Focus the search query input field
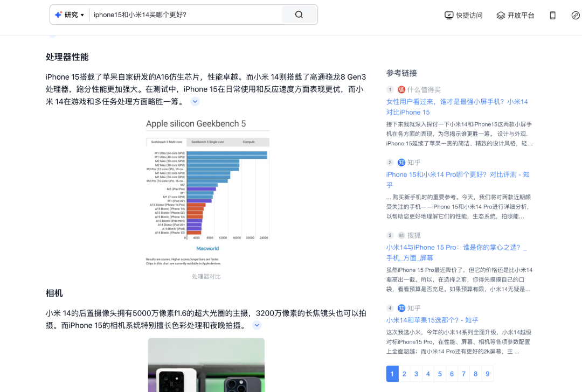 (185, 15)
